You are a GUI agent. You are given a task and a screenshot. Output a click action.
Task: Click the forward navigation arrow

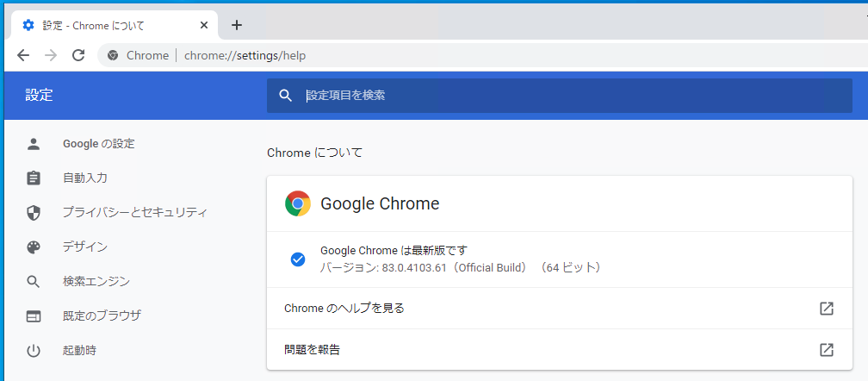51,55
